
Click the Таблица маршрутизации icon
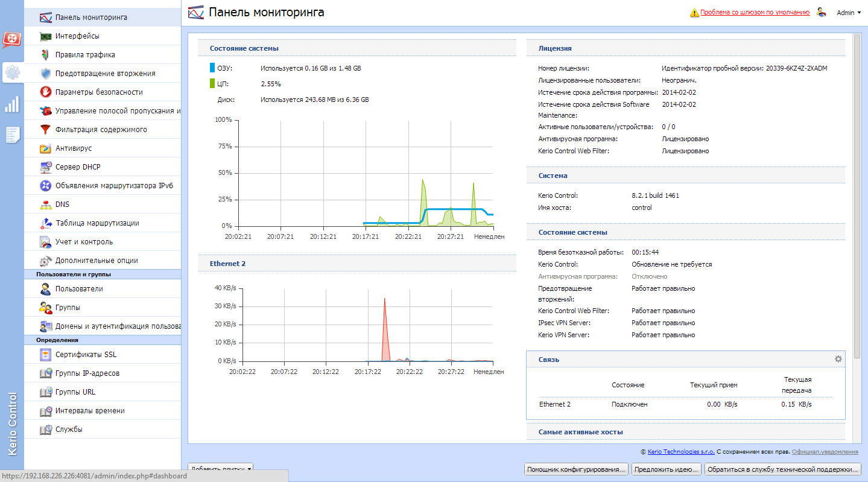46,223
